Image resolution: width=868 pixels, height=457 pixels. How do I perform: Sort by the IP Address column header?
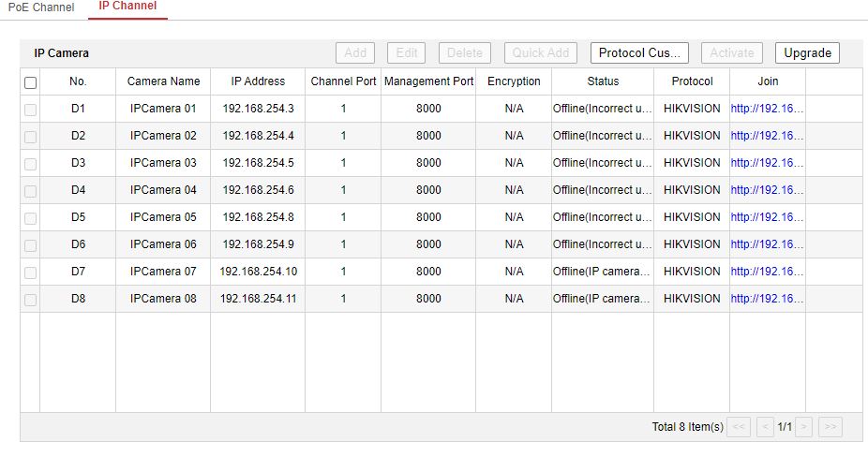pos(258,81)
